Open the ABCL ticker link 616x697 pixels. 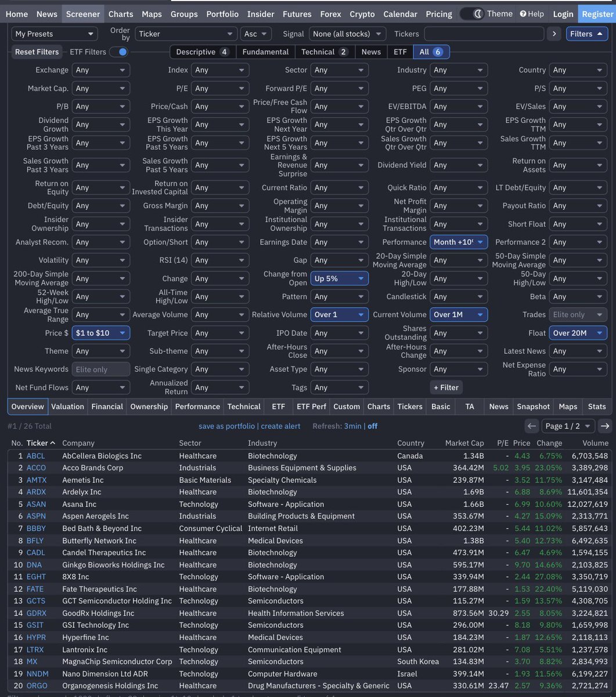click(x=35, y=456)
